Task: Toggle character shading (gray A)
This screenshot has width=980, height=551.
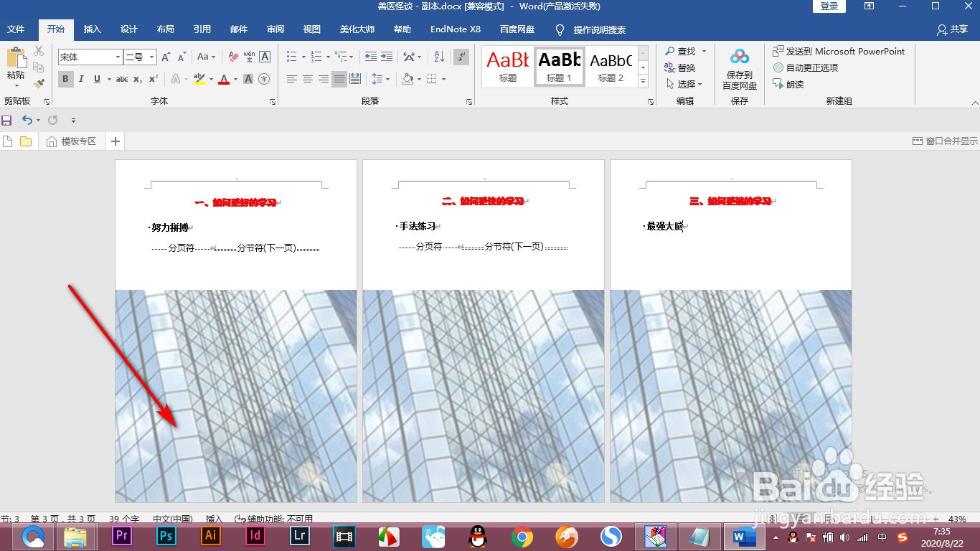Action: [x=248, y=79]
